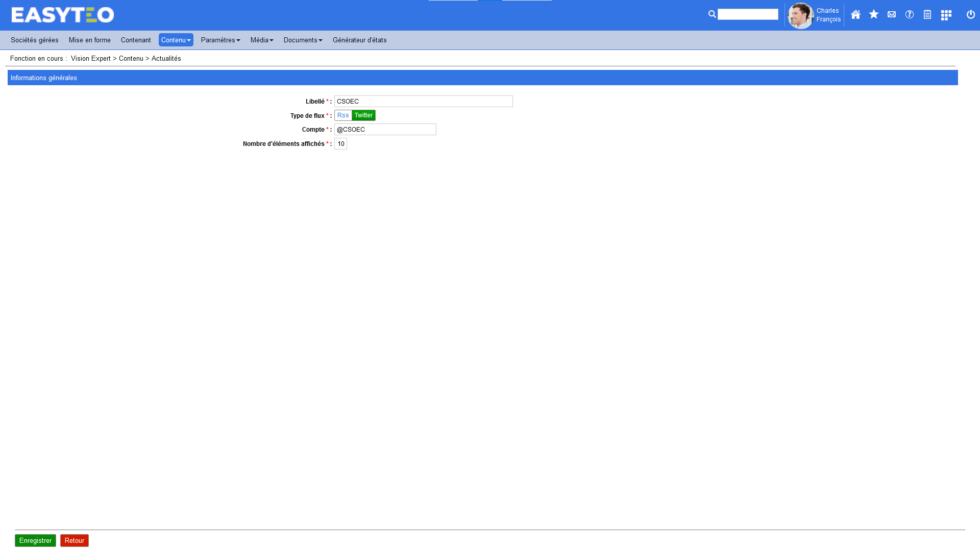Log out with the power icon

click(x=971, y=14)
